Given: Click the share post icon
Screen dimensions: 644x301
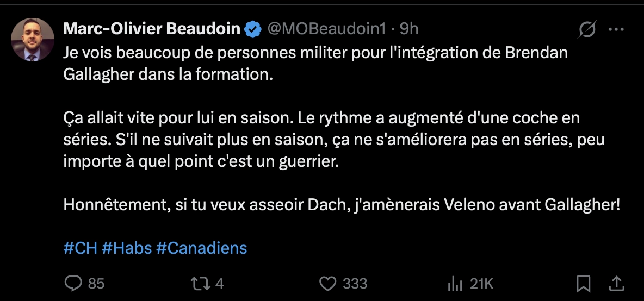Looking at the screenshot, I should point(616,283).
